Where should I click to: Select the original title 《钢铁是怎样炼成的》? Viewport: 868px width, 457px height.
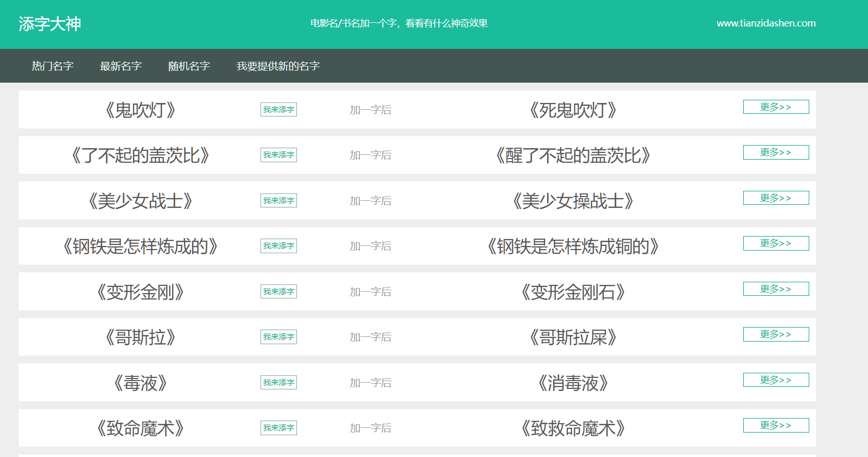click(140, 246)
